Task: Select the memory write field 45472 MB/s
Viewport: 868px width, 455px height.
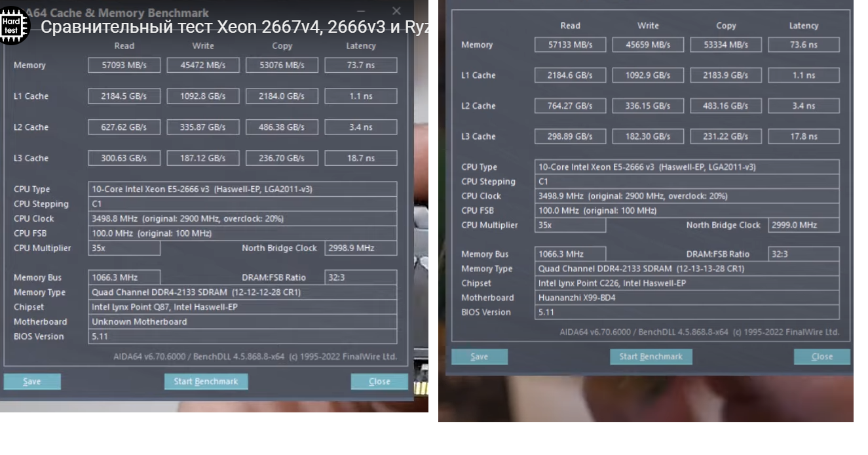Action: coord(203,65)
